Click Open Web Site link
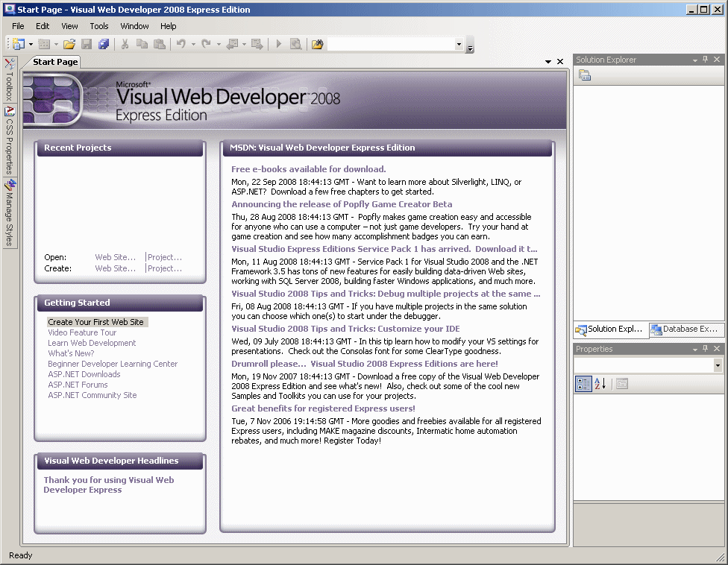728x565 pixels. (115, 257)
